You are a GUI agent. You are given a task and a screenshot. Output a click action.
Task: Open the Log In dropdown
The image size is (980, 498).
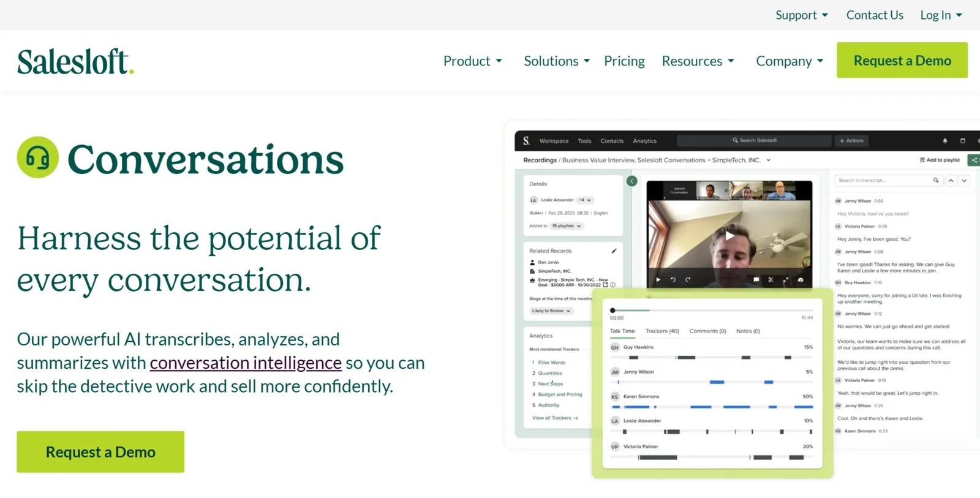941,15
